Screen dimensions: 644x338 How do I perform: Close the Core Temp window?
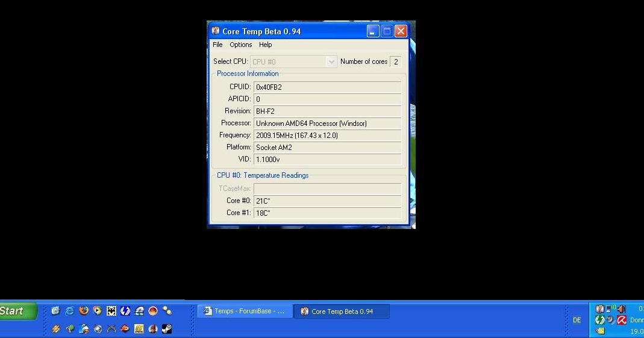pos(401,31)
